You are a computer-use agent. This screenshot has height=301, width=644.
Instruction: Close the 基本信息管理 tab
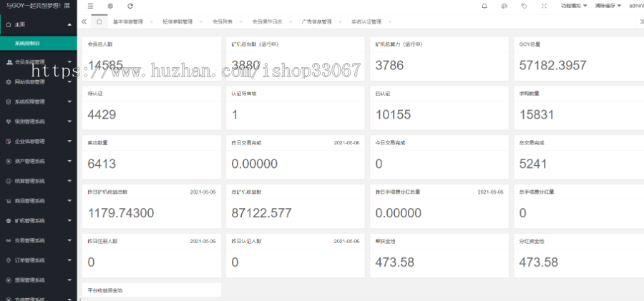pyautogui.click(x=152, y=21)
